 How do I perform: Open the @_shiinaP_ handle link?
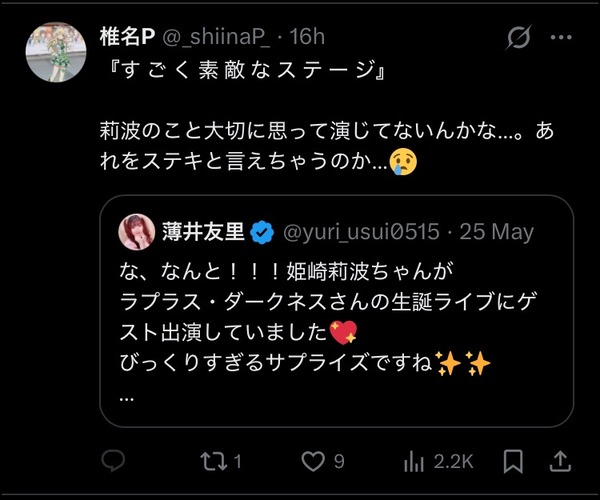coord(217,37)
